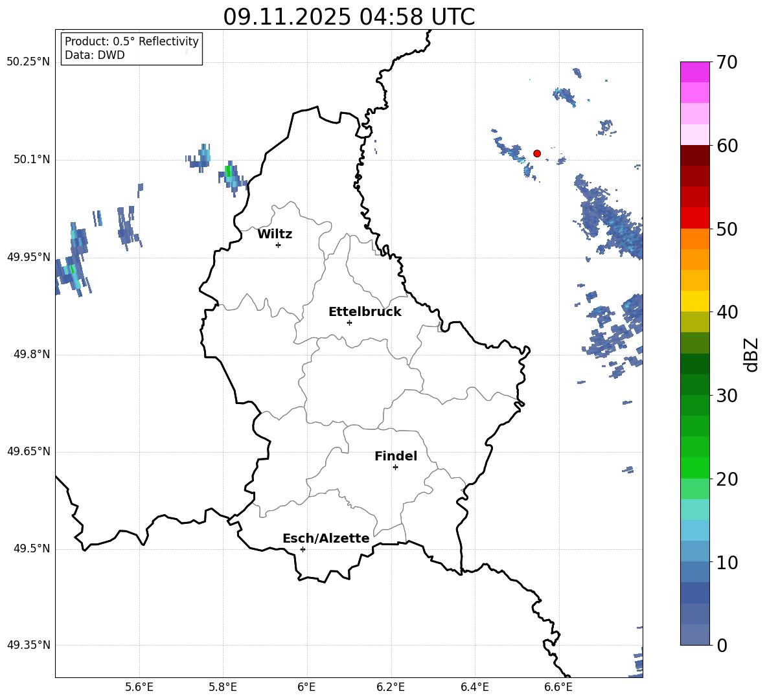This screenshot has width=767, height=700.
Task: Click the Wiltz station cross marker
Action: [x=279, y=245]
